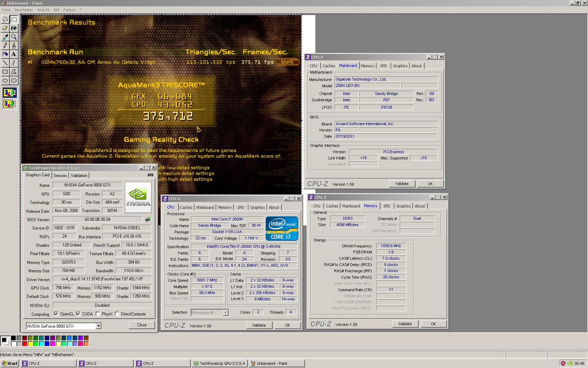Switch to the Validation tab in GPU-Z

click(79, 176)
